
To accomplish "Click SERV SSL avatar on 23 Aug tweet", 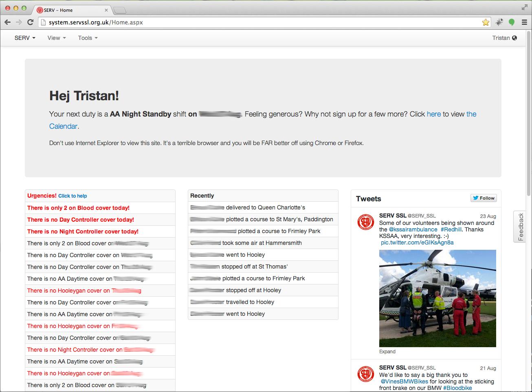I will [365, 222].
